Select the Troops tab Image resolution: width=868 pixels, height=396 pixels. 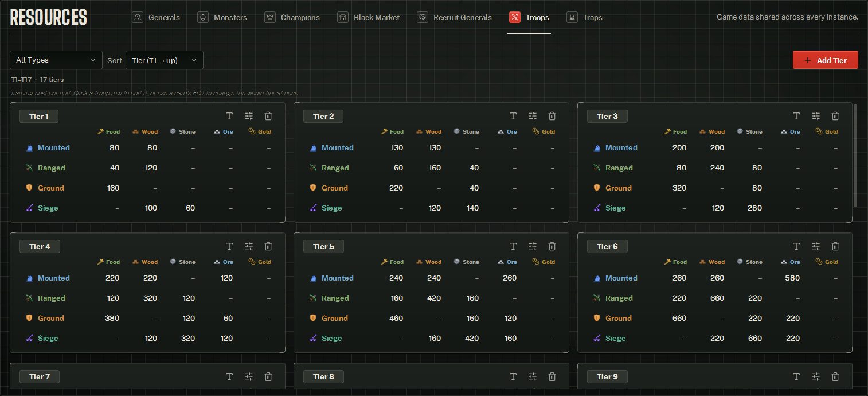(529, 17)
